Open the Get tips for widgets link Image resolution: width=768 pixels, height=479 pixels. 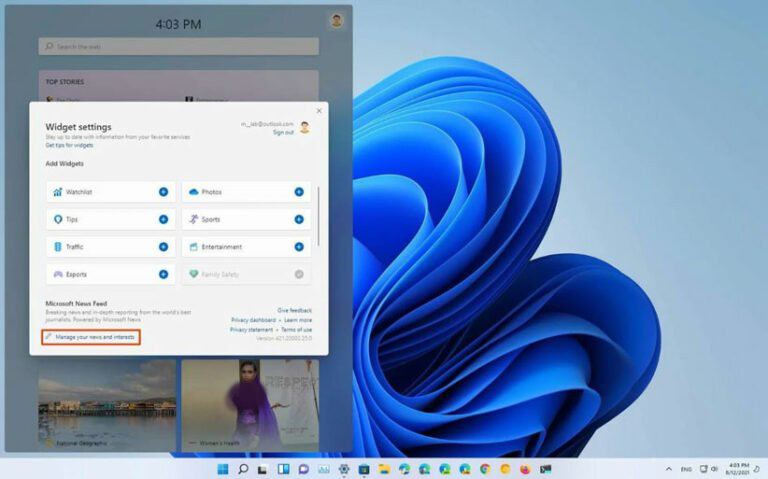[x=69, y=145]
